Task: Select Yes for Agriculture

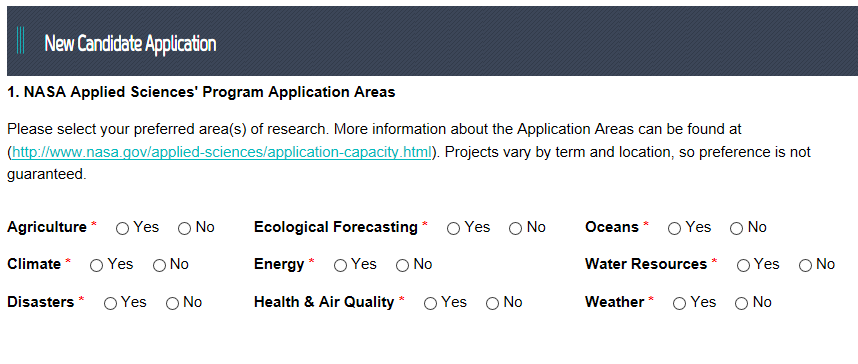Action: [123, 229]
